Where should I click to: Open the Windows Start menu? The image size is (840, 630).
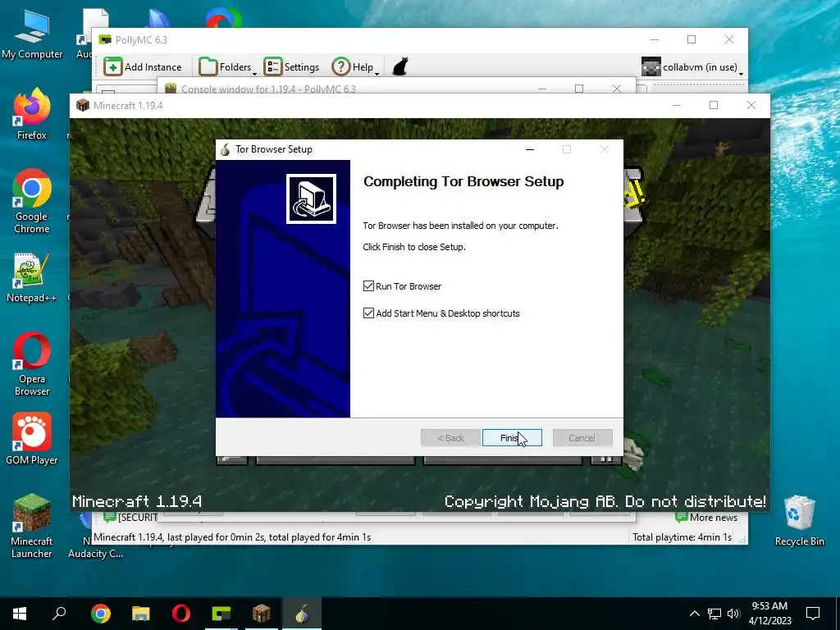[x=20, y=614]
